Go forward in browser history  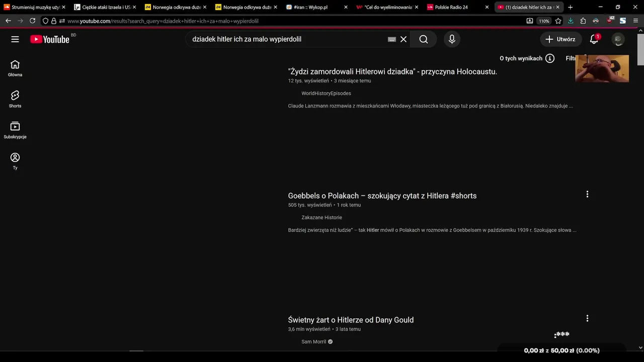click(x=20, y=21)
